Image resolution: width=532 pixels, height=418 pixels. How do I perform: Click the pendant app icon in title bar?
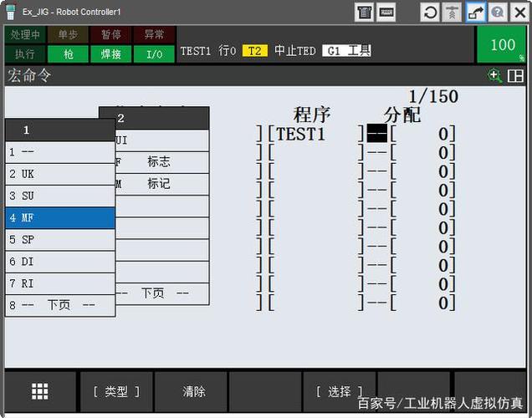click(11, 13)
